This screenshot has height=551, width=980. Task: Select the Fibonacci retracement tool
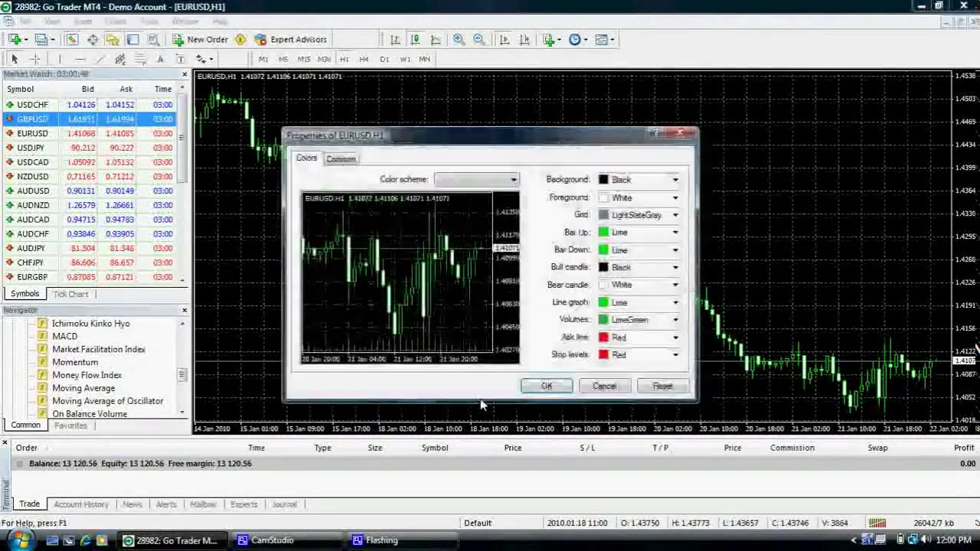point(140,59)
